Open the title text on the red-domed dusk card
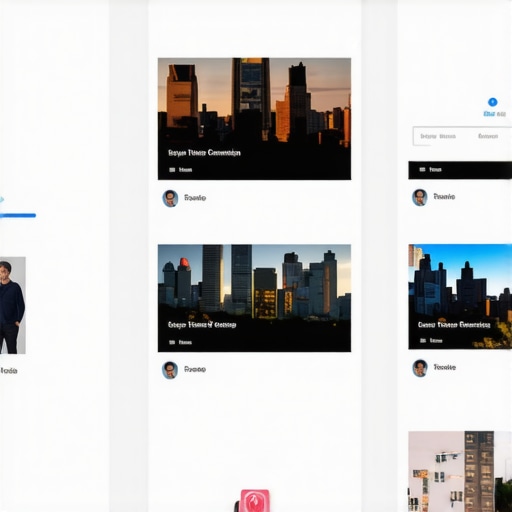This screenshot has width=512, height=512. (x=202, y=325)
